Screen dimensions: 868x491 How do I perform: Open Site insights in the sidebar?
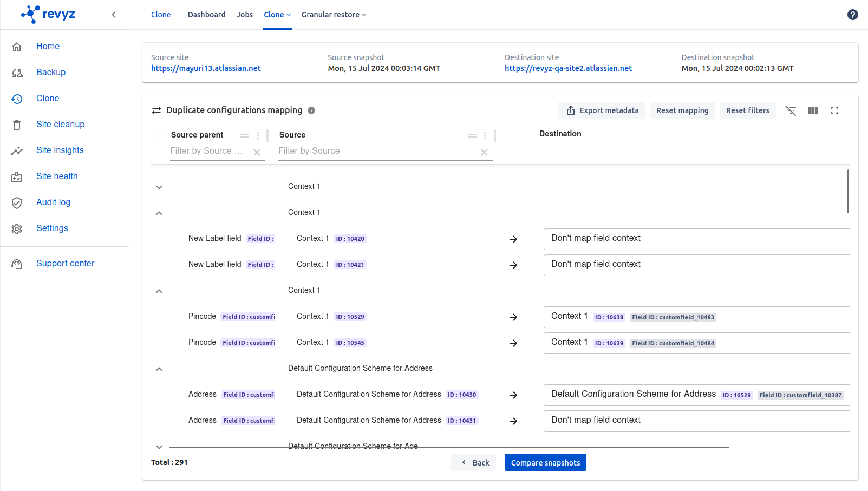click(60, 150)
